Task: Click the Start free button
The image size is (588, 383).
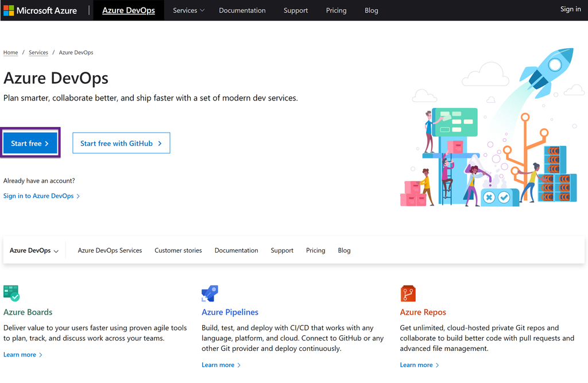Action: pyautogui.click(x=30, y=143)
